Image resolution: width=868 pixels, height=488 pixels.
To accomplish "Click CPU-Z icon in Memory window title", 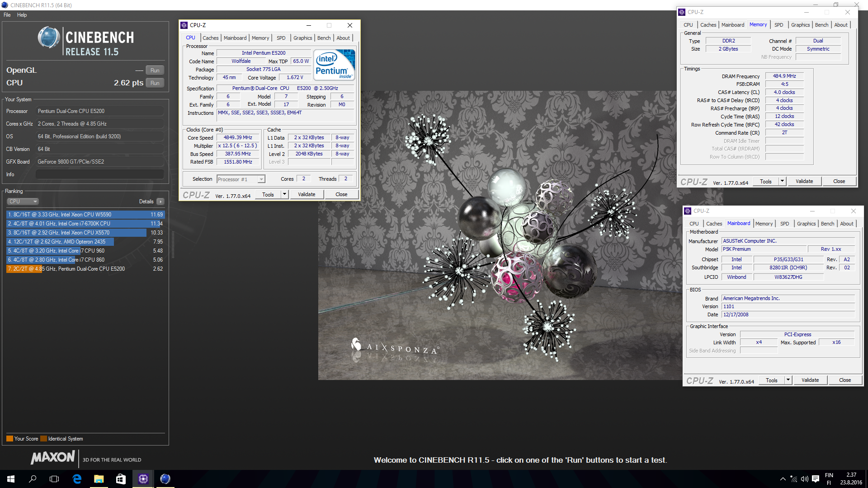I will [x=682, y=12].
